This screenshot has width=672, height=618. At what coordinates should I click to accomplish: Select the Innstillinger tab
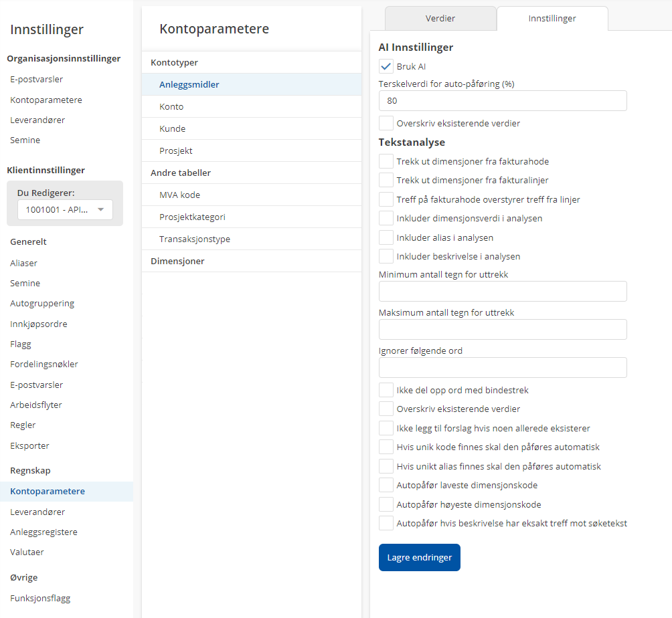[x=552, y=19]
